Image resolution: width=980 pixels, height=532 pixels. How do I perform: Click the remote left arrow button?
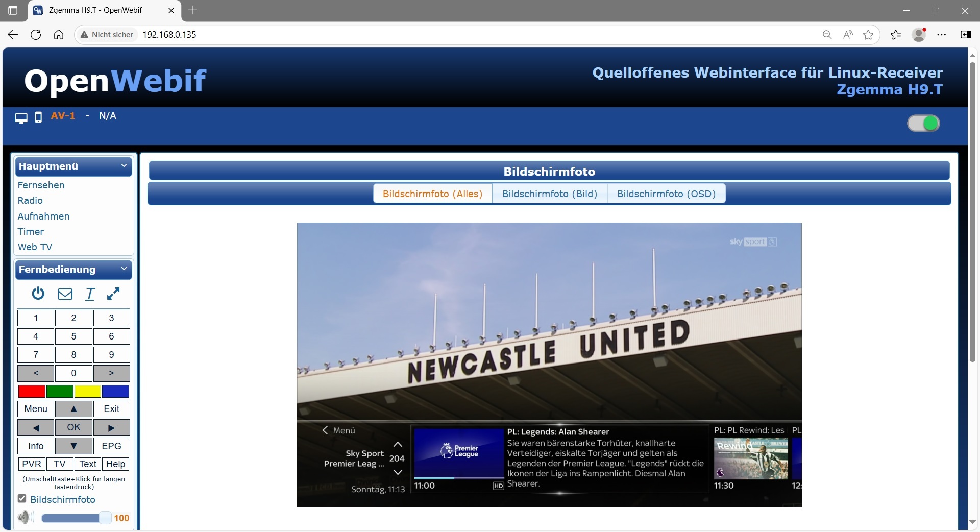tap(36, 427)
